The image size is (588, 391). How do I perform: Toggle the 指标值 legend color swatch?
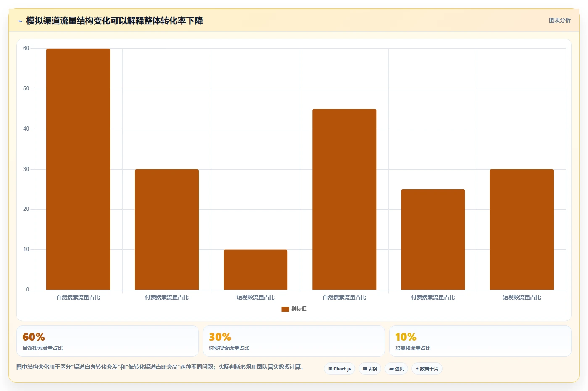tap(285, 309)
